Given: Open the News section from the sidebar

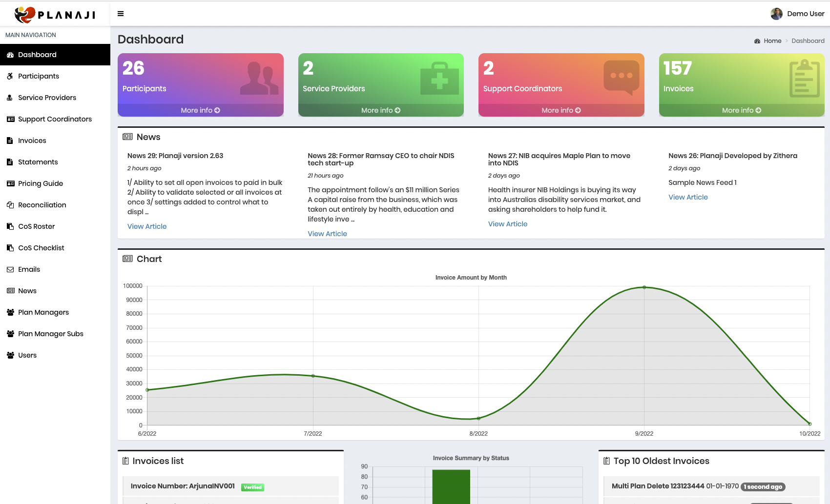Looking at the screenshot, I should pos(10,291).
